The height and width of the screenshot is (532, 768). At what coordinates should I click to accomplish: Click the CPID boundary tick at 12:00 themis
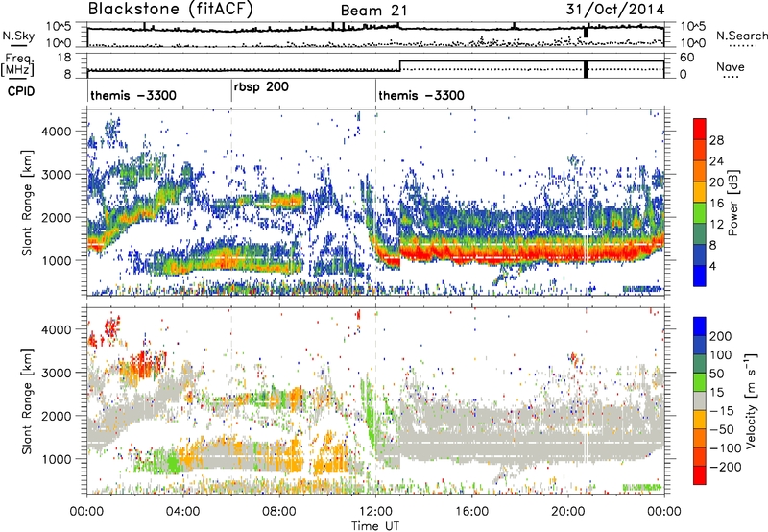pos(376,91)
